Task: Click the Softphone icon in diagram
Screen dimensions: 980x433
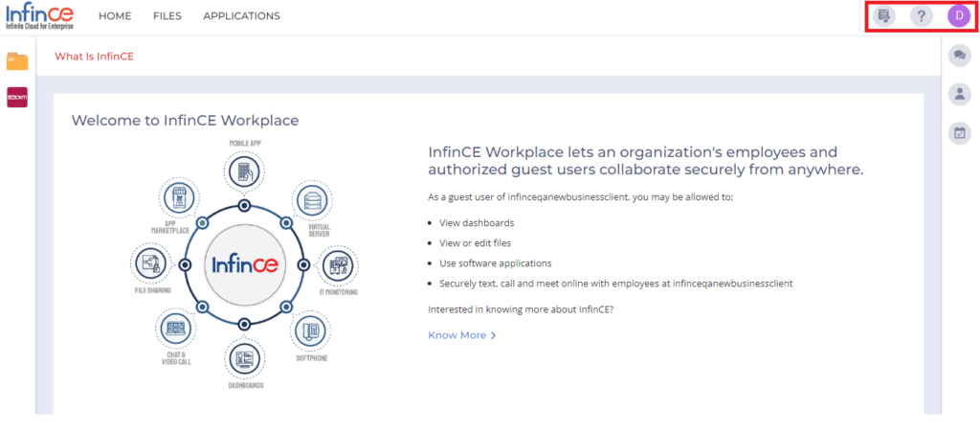Action: 311,330
